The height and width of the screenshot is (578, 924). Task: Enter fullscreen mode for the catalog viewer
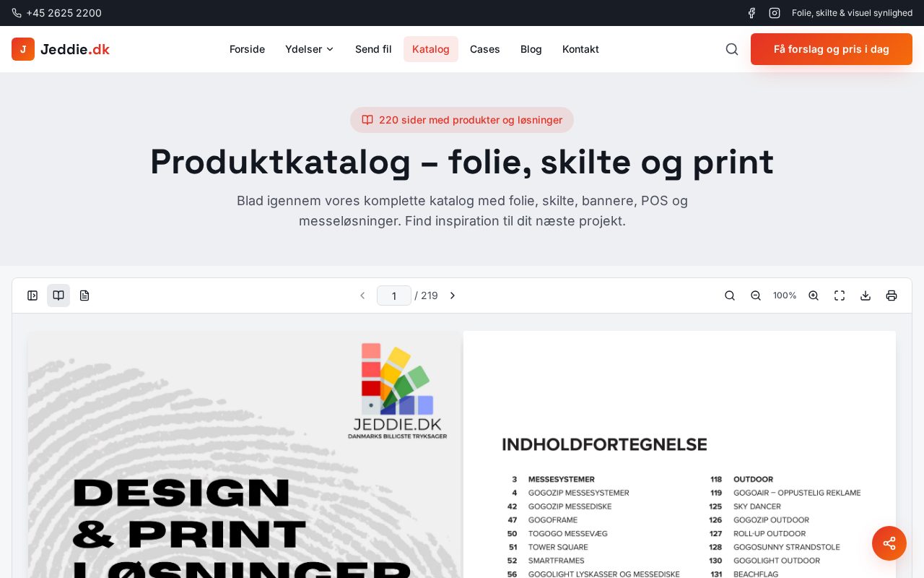click(840, 296)
